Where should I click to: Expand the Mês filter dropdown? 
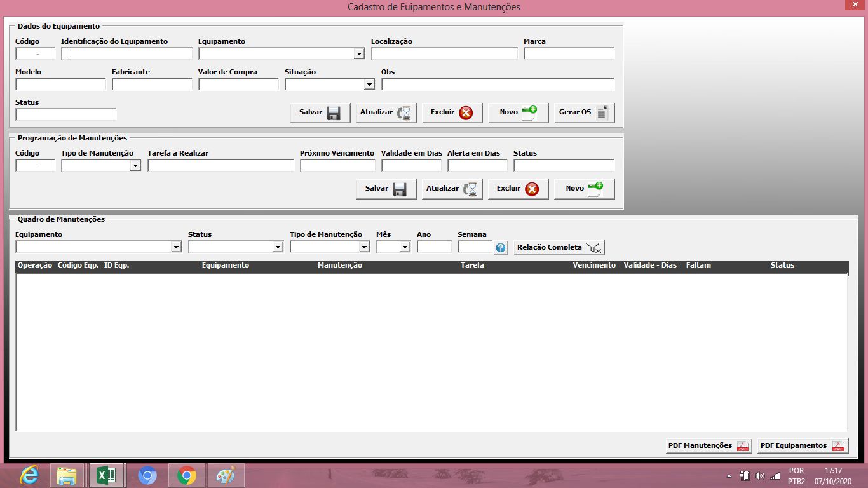(x=405, y=247)
